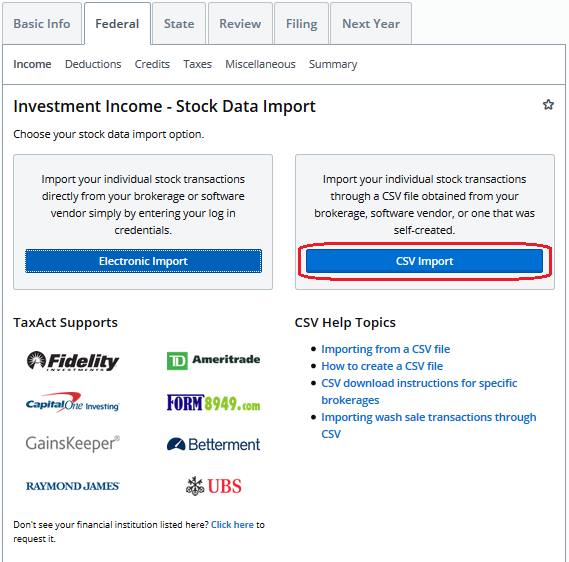The image size is (569, 562).
Task: Click the CSV Import button
Action: [x=424, y=261]
